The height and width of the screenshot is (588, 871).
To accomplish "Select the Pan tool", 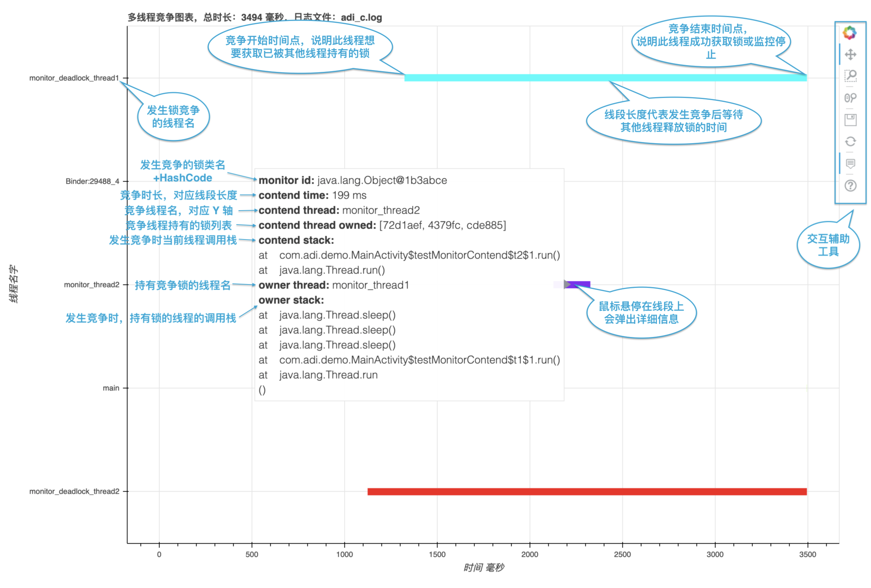I will click(x=850, y=54).
